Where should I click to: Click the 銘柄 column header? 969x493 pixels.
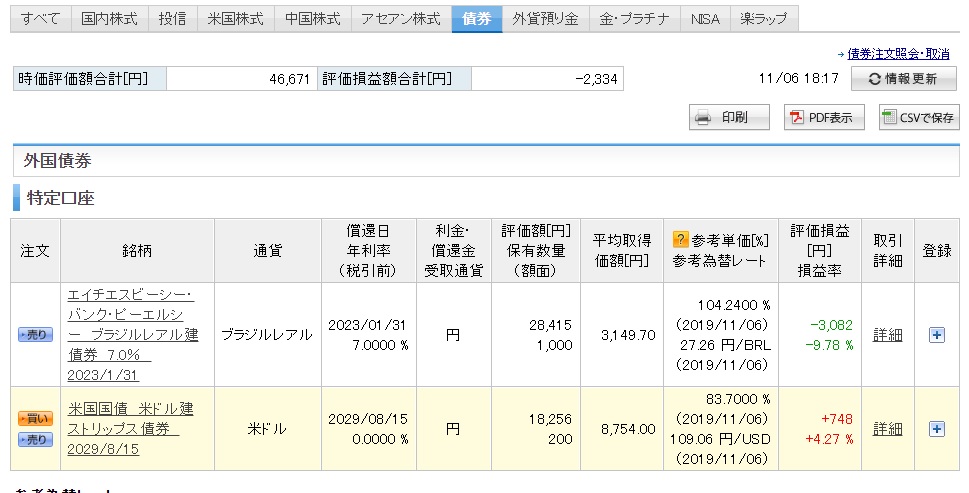point(137,251)
